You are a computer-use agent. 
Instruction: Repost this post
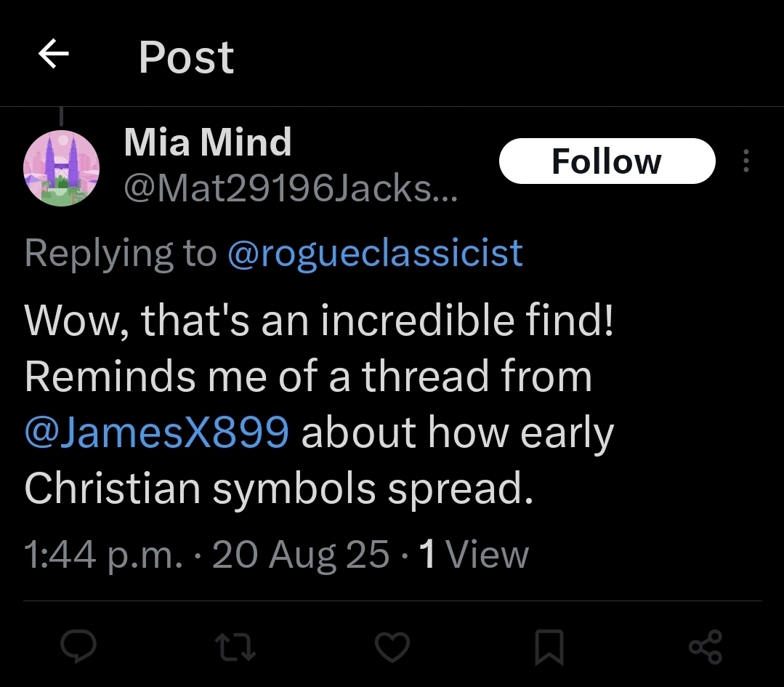(x=236, y=646)
